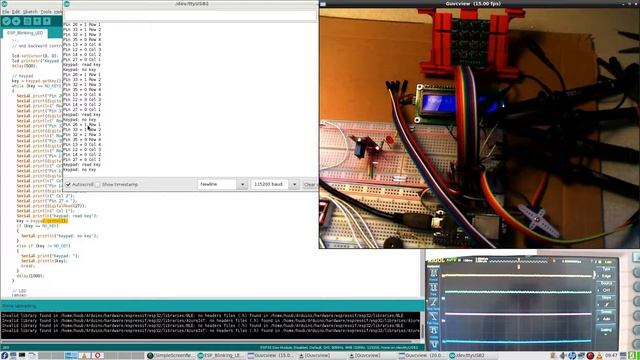Click the 'break;' code line
640x360 pixels.
27,266
